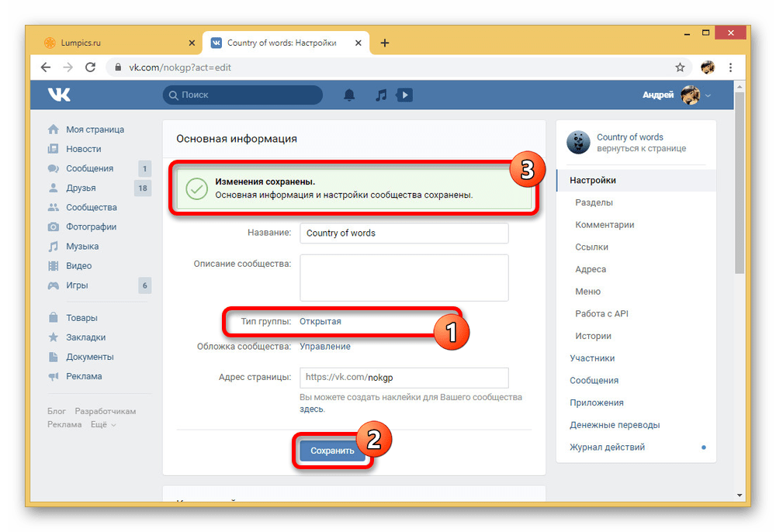Viewport: 776px width, 532px height.
Task: Click the VK logo in the header
Action: point(59,95)
